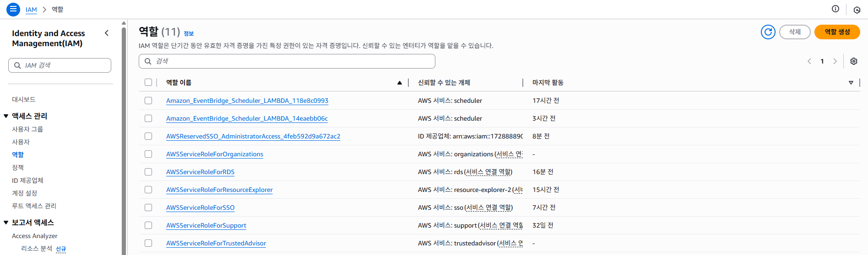868x255 pixels.
Task: Click the 32일 전 activity cell
Action: click(543, 225)
